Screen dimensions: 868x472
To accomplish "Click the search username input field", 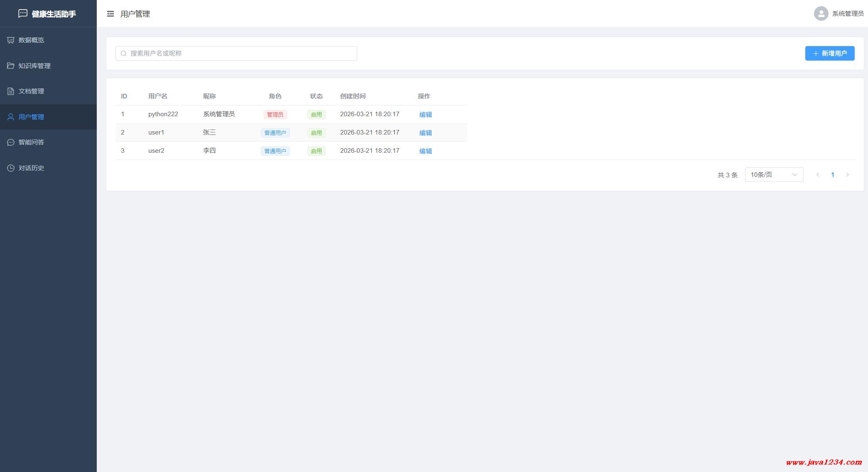I will 241,54.
